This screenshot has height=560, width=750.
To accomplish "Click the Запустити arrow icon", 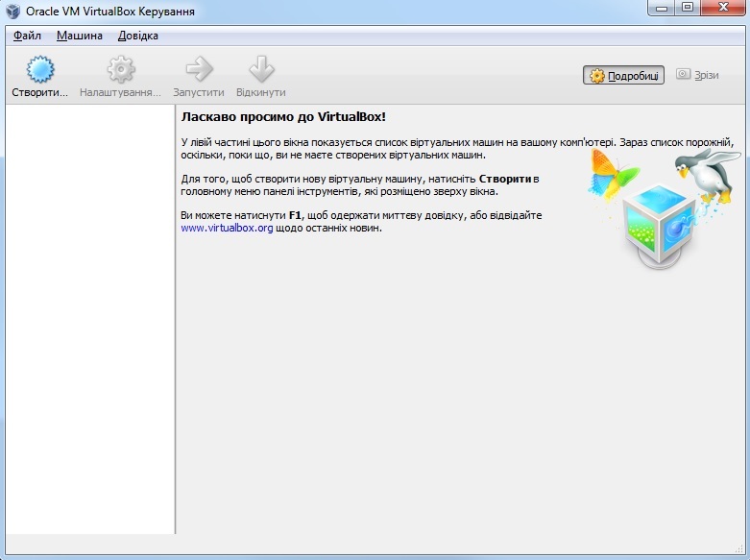I will 199,69.
